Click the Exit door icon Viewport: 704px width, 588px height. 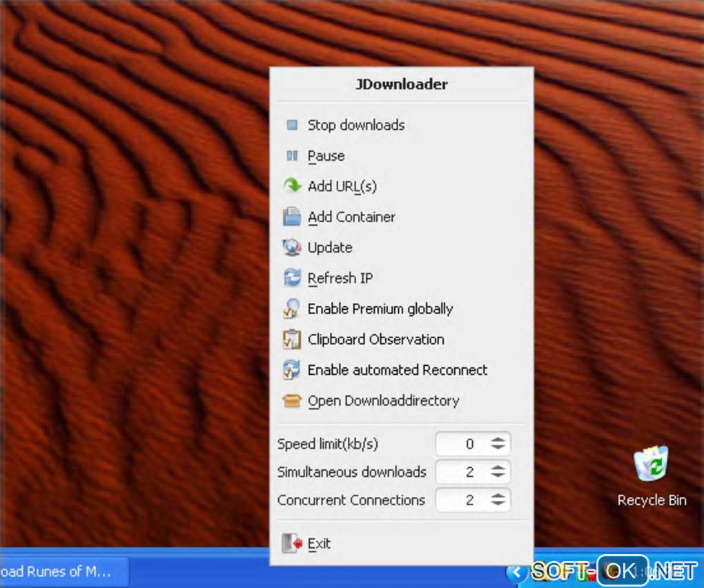pos(292,543)
